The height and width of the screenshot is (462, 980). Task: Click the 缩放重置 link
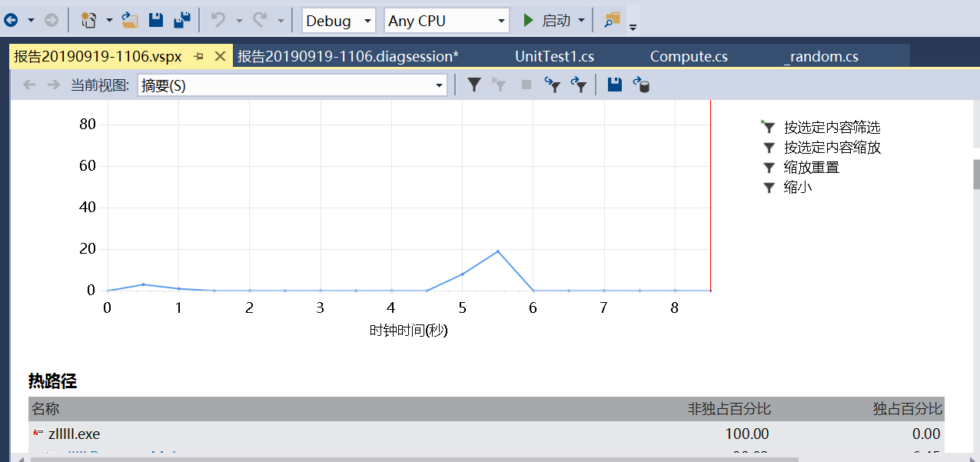click(811, 168)
